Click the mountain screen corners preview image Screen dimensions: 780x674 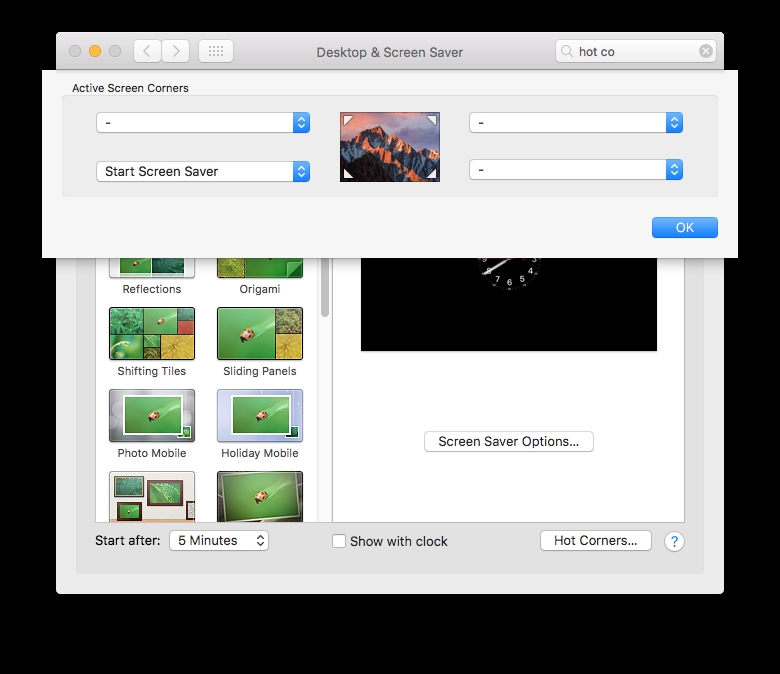point(390,147)
